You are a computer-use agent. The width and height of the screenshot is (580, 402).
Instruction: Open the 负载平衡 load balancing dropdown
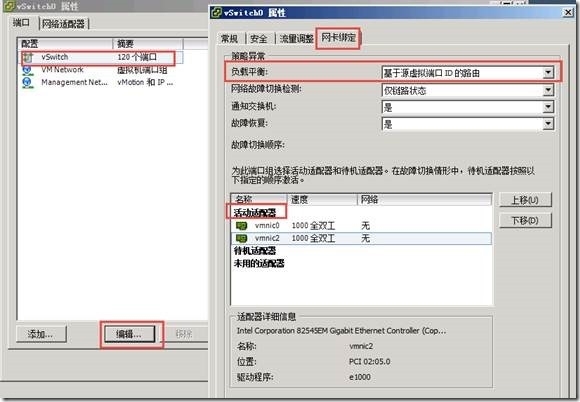point(549,72)
